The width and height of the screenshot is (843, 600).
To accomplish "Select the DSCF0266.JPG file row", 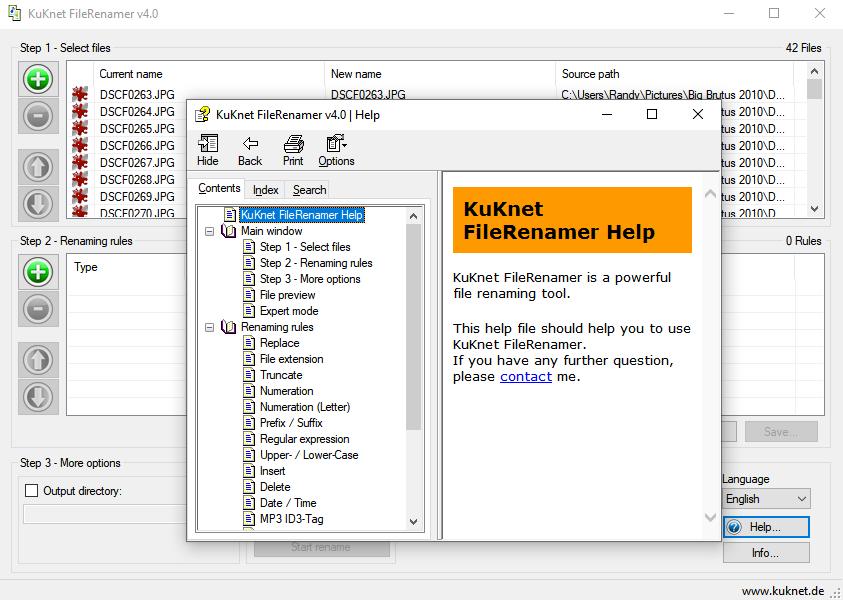I will click(137, 146).
